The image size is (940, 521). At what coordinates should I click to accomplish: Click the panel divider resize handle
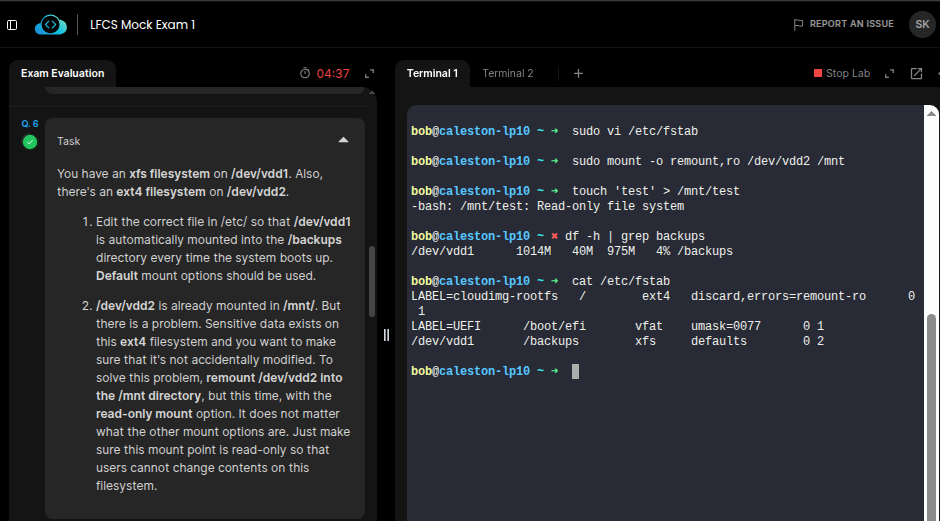click(386, 335)
